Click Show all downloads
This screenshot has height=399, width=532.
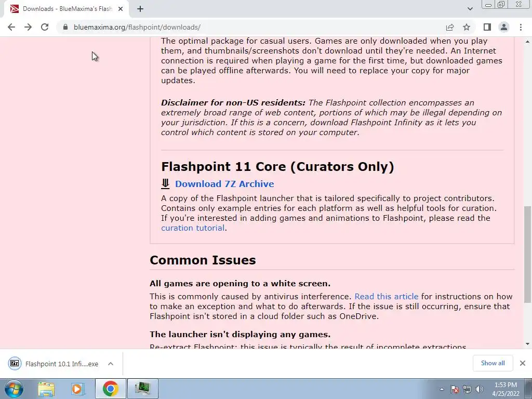coord(493,363)
